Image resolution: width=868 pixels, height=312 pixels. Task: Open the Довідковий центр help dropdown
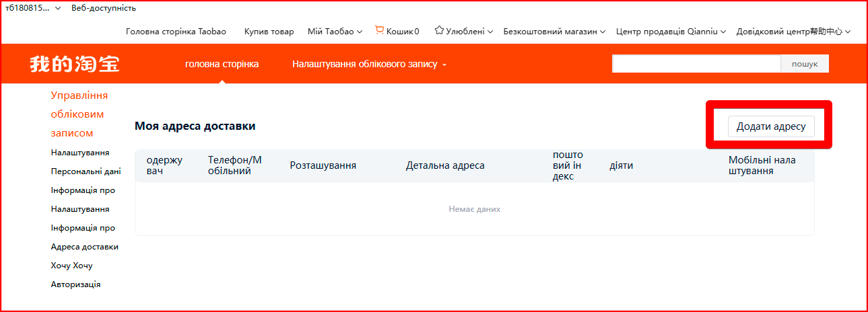pos(793,31)
